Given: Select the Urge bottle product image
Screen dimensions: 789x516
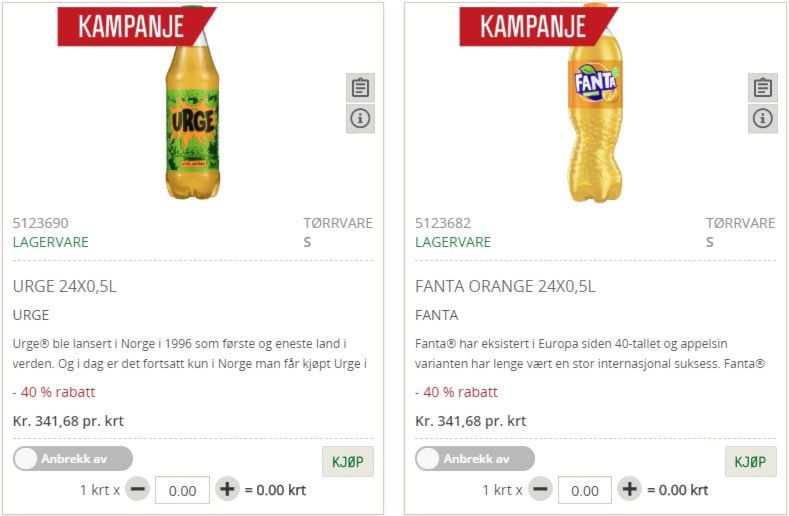Looking at the screenshot, I should click(193, 103).
